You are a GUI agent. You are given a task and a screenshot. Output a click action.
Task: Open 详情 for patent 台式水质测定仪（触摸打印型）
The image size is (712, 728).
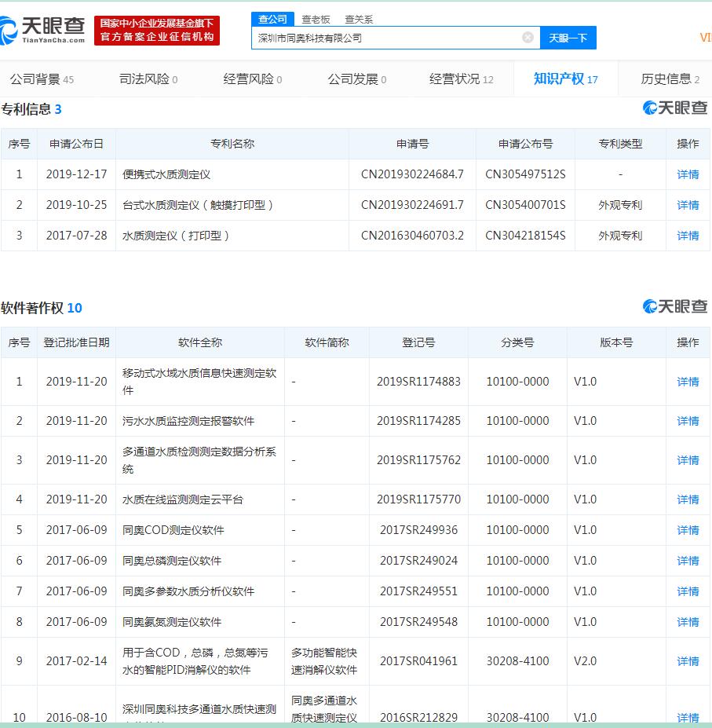[x=688, y=205]
